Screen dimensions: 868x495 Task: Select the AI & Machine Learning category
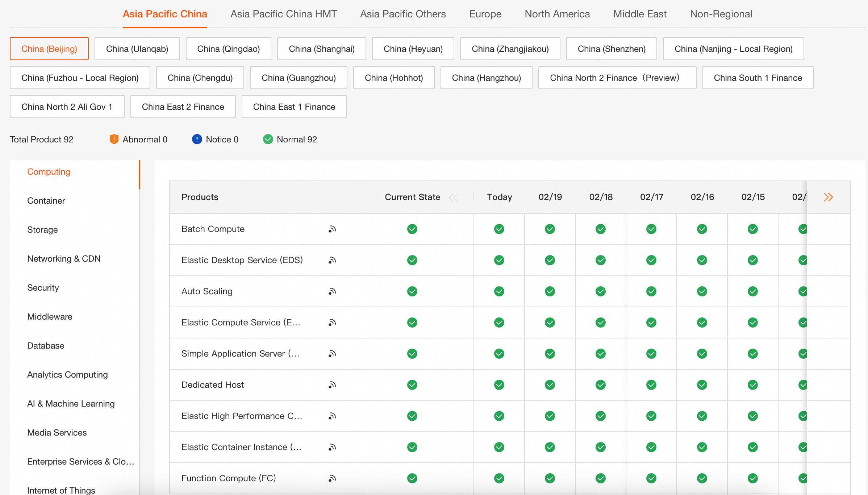71,404
